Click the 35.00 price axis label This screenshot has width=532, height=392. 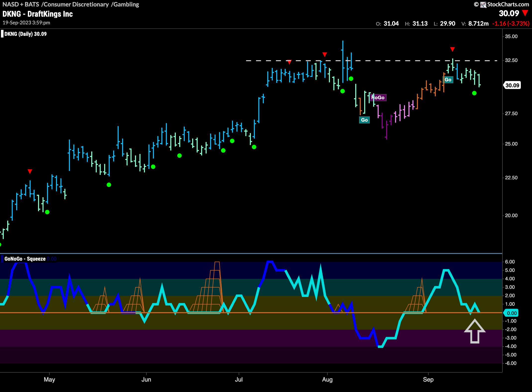coord(511,36)
